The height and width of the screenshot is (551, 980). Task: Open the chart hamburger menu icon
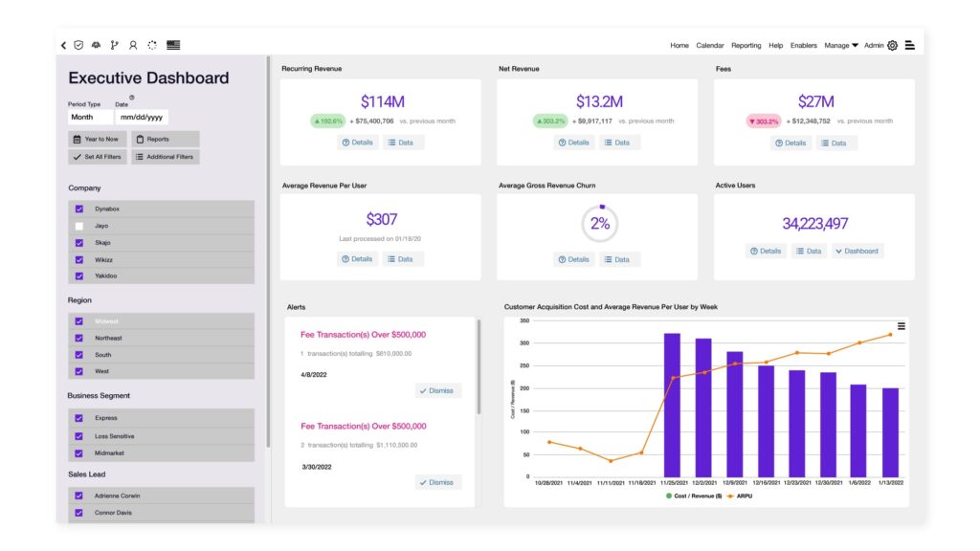[902, 326]
